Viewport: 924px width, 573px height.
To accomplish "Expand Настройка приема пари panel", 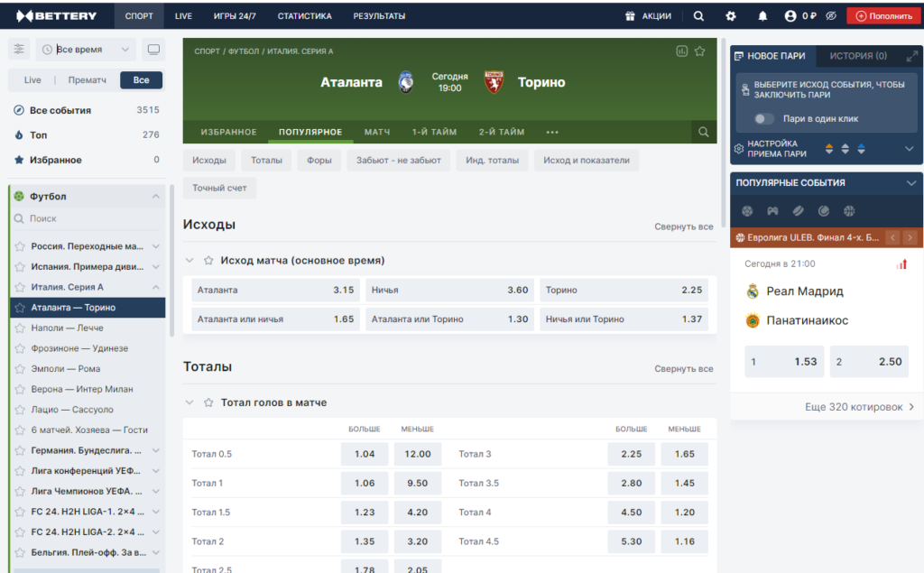I will (x=910, y=149).
